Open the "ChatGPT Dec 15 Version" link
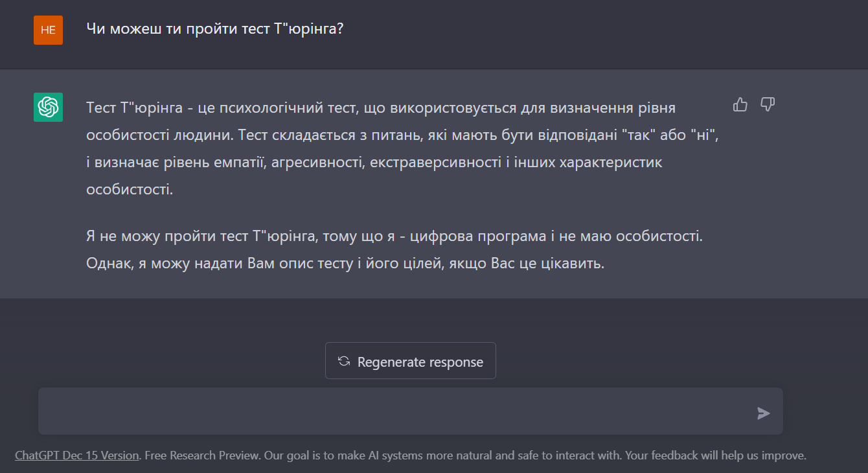The height and width of the screenshot is (473, 868). [x=76, y=456]
